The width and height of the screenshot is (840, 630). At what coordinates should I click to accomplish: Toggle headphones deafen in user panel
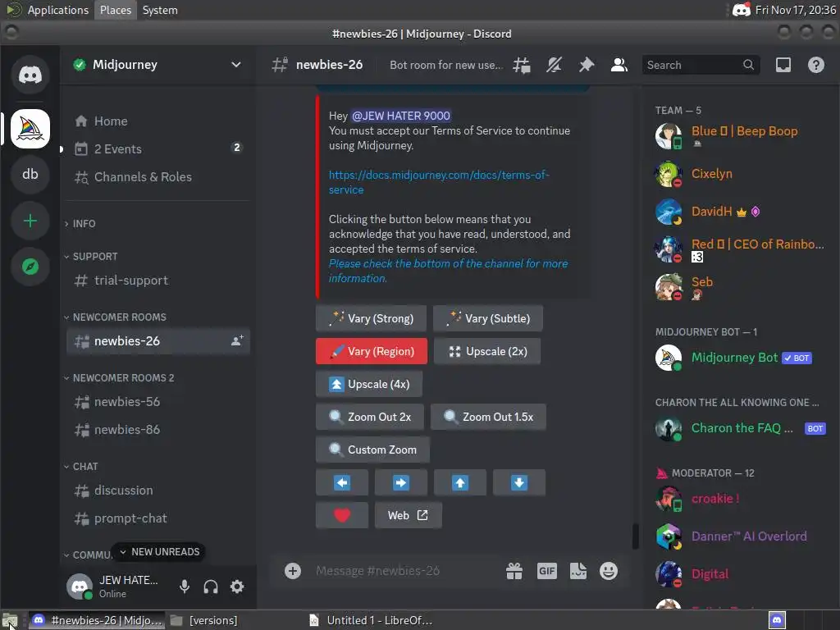click(211, 587)
